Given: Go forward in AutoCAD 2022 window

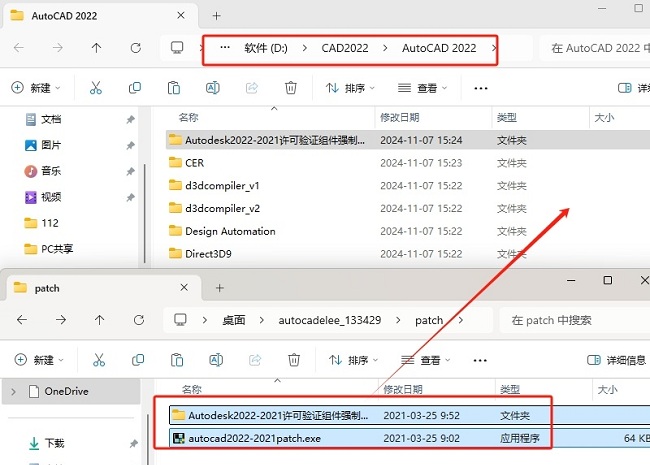Looking at the screenshot, I should [x=58, y=48].
